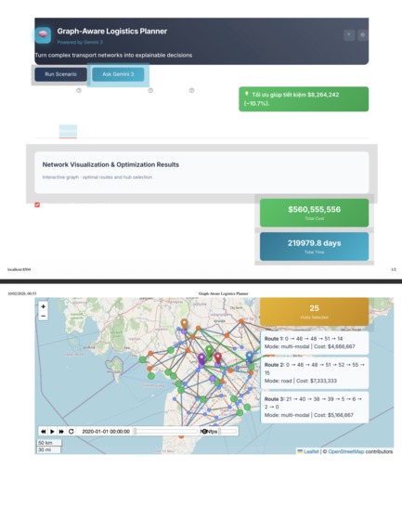Step the map timeline backward
Viewport: 402px width, 532px height.
[43, 431]
